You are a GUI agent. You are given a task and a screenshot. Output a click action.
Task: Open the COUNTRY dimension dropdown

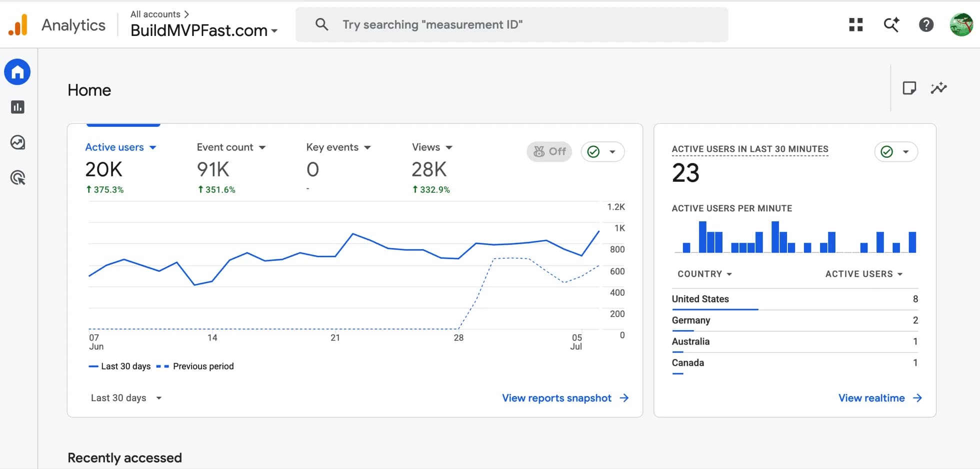click(x=704, y=274)
